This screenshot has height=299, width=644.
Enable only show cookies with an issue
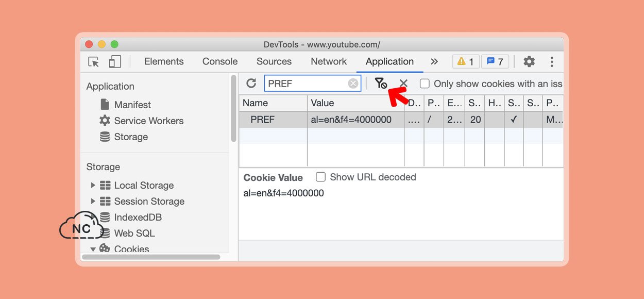click(x=425, y=84)
